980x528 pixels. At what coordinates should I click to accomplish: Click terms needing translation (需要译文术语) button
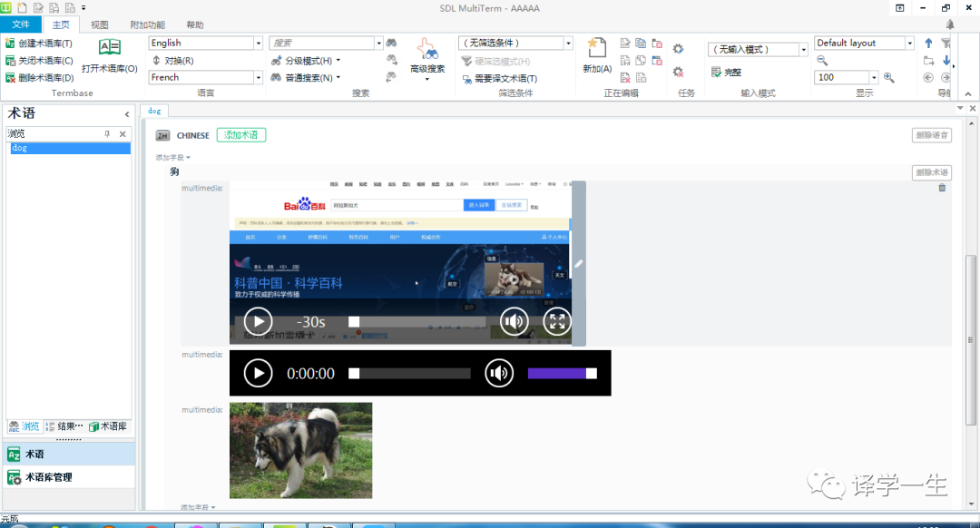[x=500, y=79]
